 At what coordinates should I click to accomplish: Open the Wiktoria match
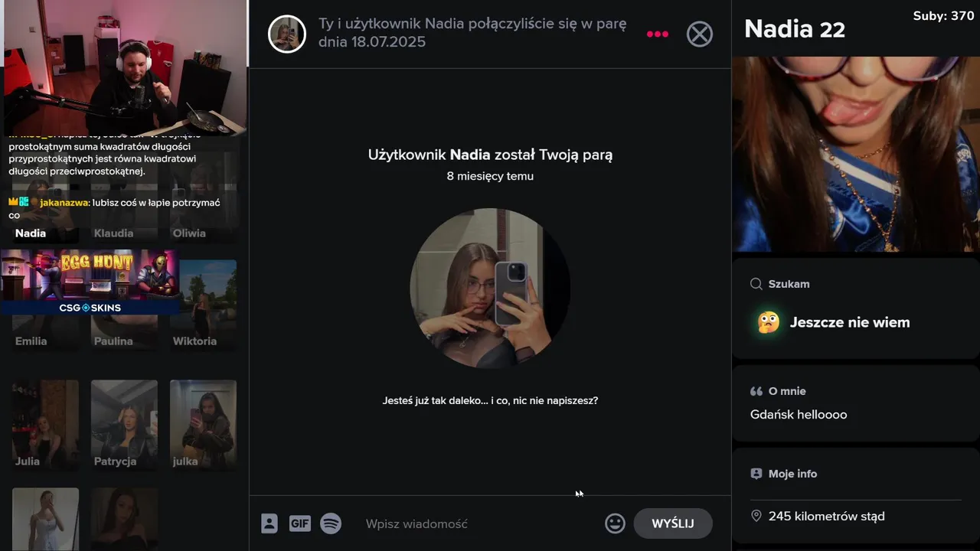(203, 305)
